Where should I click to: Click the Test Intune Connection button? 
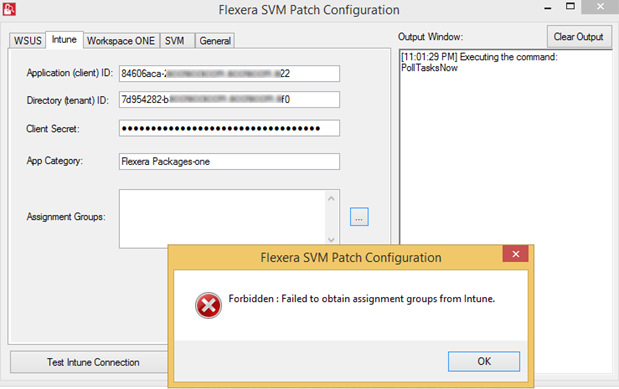click(x=93, y=362)
